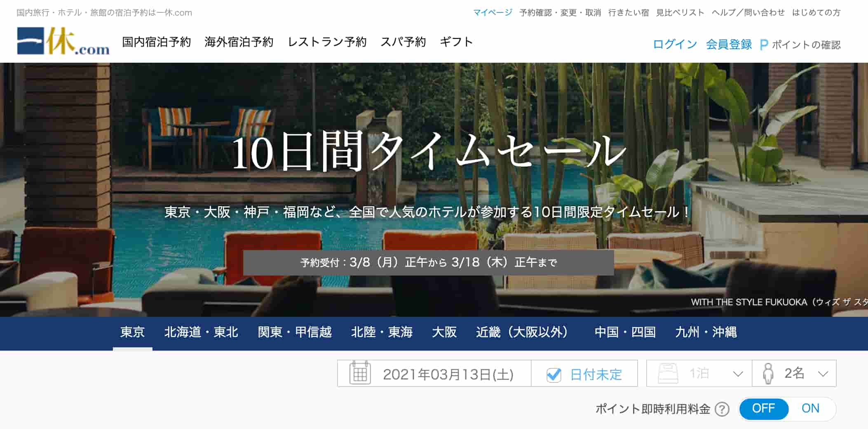Click the help question mark icon
Image resolution: width=868 pixels, height=429 pixels.
coord(722,409)
